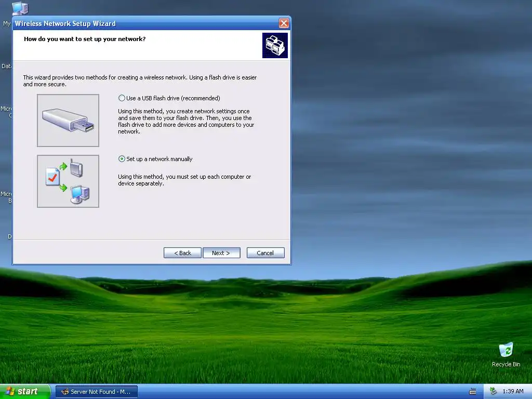Click the heading 'How do you want to set up your network?'

pyautogui.click(x=85, y=39)
